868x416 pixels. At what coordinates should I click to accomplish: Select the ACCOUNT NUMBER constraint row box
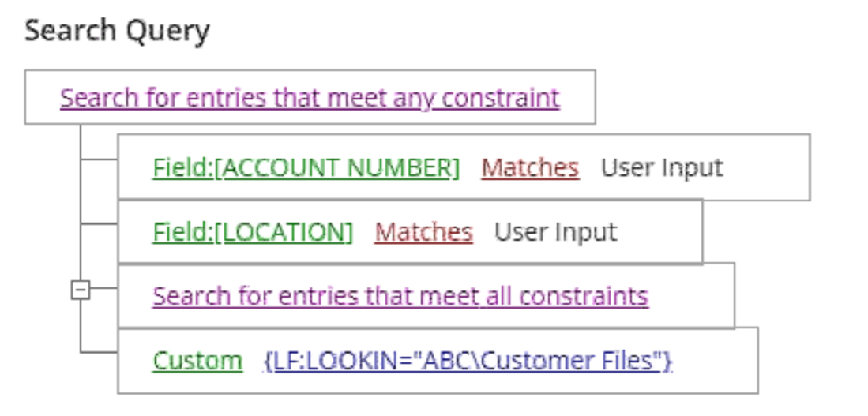464,167
